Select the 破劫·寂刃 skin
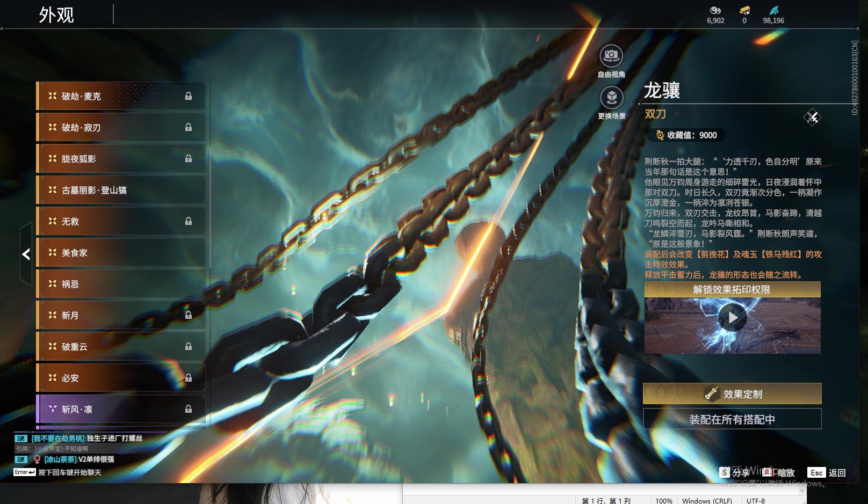The width and height of the screenshot is (868, 504). [121, 127]
